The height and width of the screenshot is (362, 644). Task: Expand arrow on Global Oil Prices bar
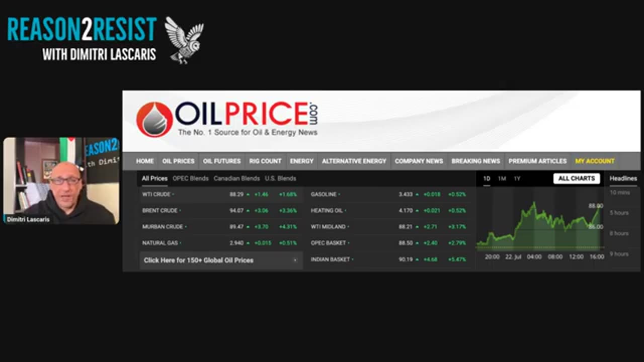(x=295, y=260)
